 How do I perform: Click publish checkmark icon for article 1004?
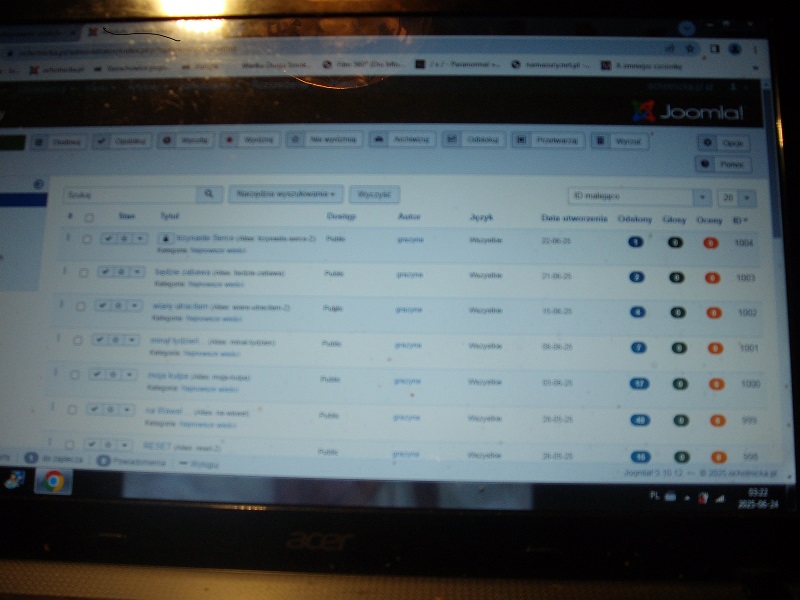[105, 241]
